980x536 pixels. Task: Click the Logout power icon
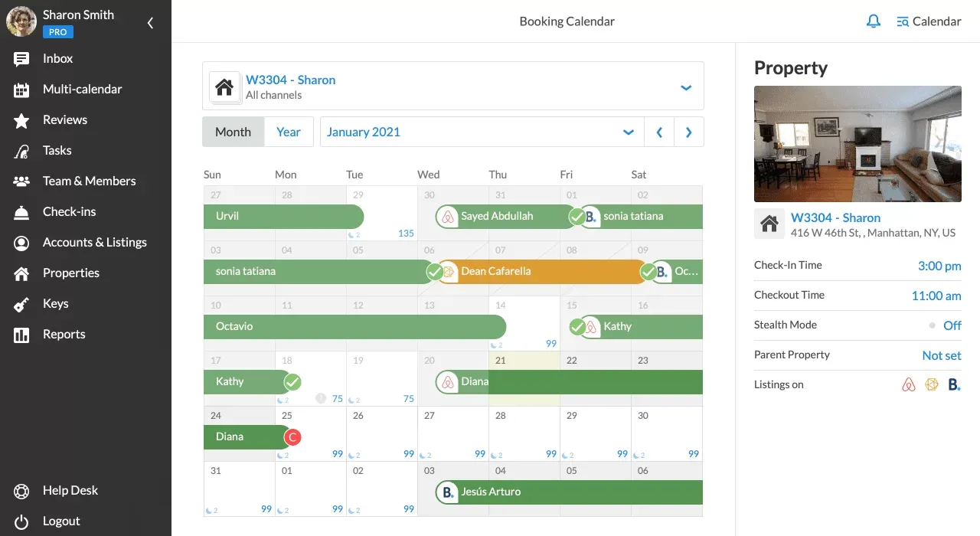(x=21, y=521)
